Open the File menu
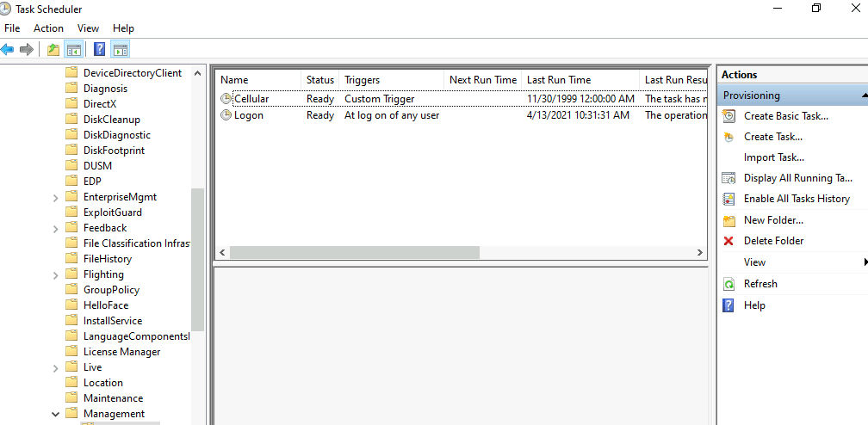This screenshot has height=425, width=868. (12, 28)
